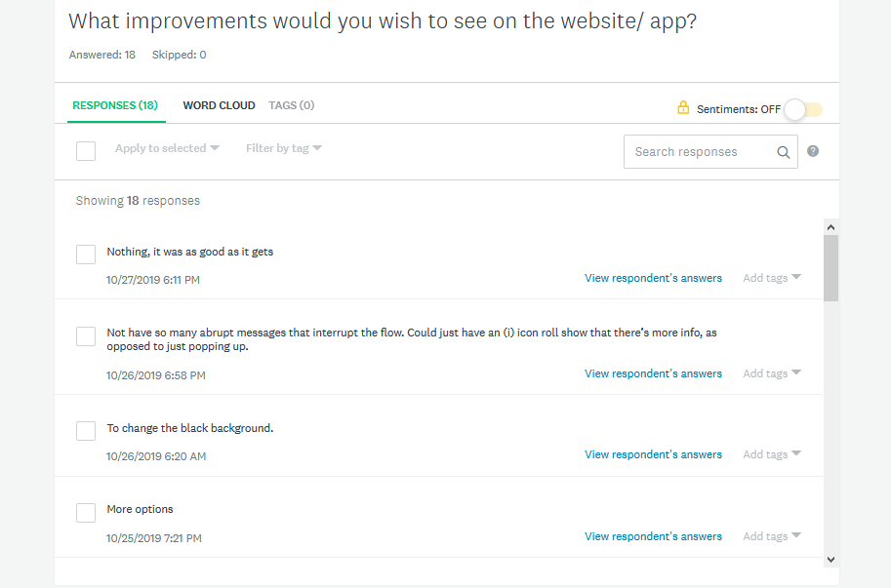Image resolution: width=891 pixels, height=588 pixels.
Task: Check the "More options" response checkbox
Action: (86, 512)
